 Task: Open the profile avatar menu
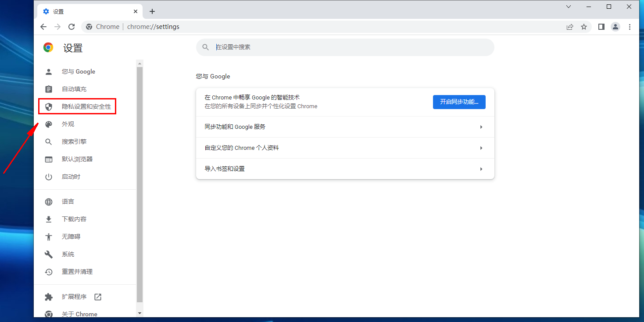[x=615, y=27]
